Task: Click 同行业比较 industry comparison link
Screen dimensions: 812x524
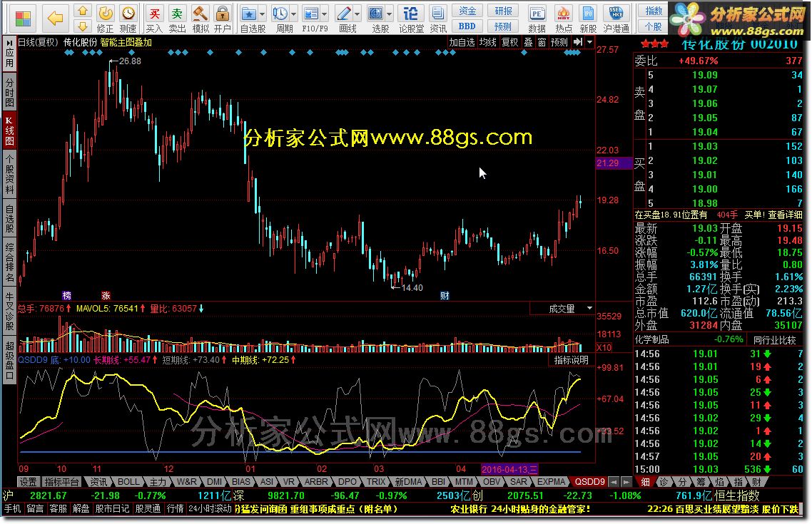Action: [774, 340]
